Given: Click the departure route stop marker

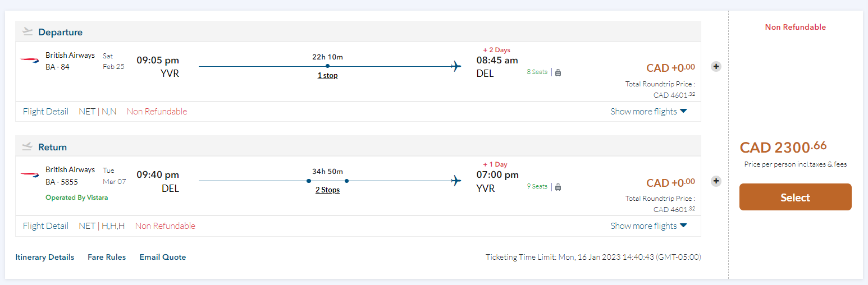Looking at the screenshot, I should click(327, 66).
